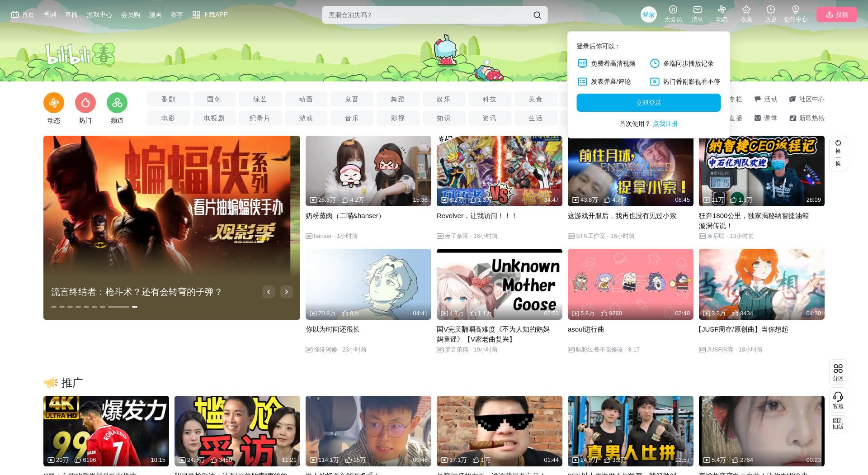Click the orange 动态 circle icon
Screen dimensions: 868x475
(54, 103)
